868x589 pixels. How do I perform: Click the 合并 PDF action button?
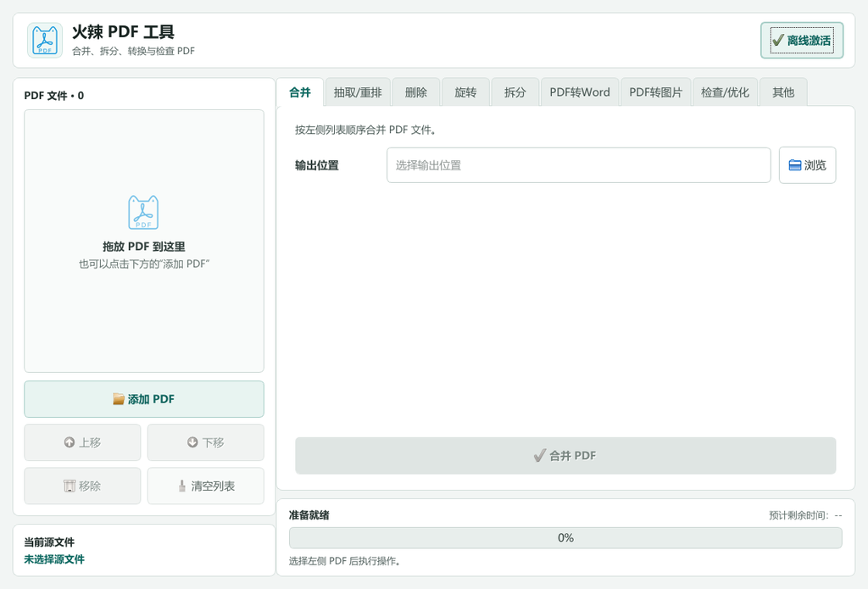[565, 456]
